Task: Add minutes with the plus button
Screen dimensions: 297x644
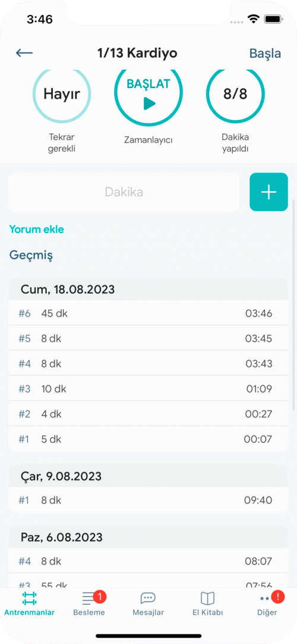Action: [268, 192]
